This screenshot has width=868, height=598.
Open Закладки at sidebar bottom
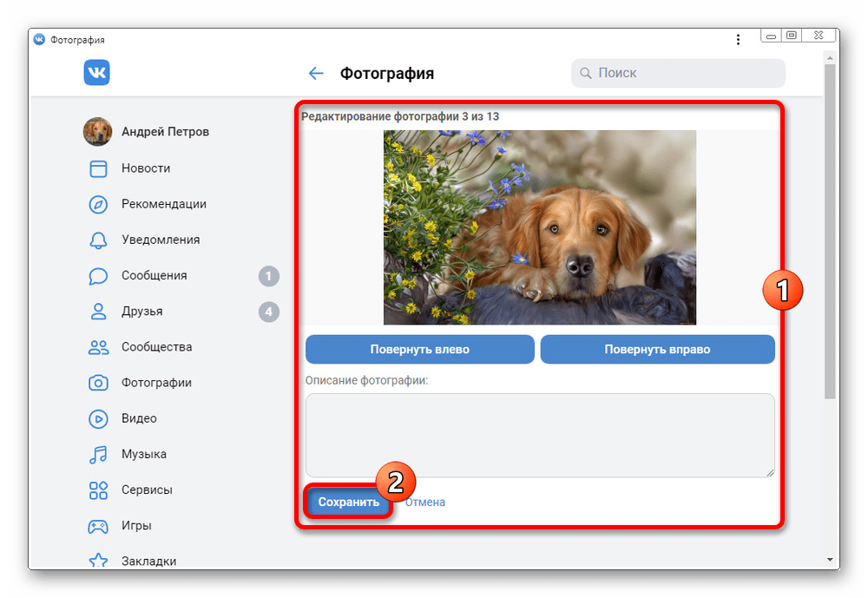tap(149, 561)
